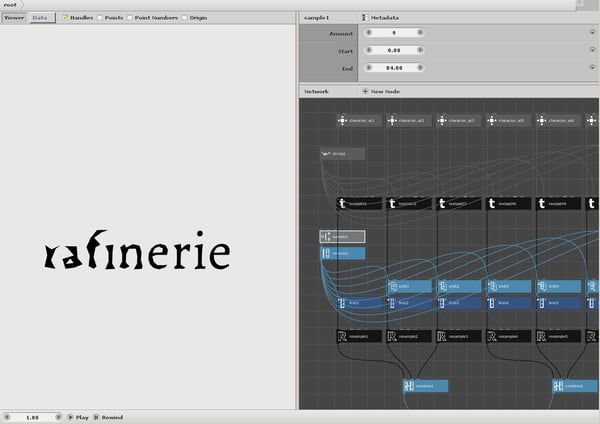Increase the Amount value with right arrow
Viewport: 600px width, 424px height.
(x=420, y=33)
